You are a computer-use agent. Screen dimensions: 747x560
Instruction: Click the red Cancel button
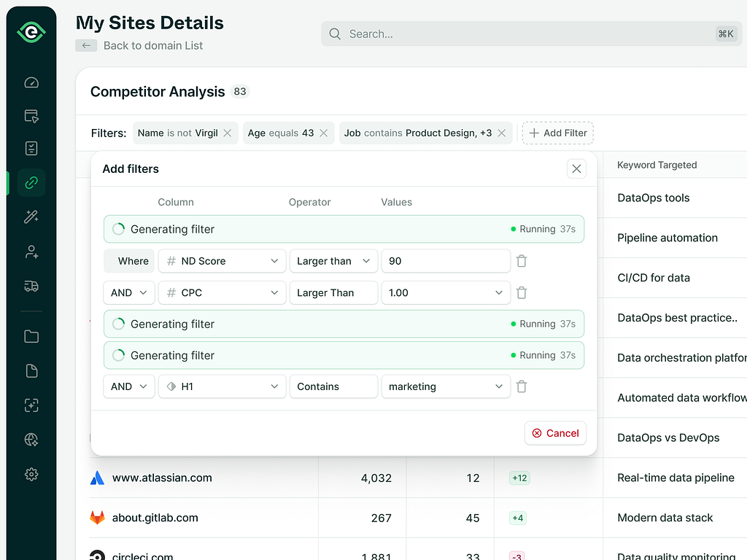coord(555,433)
